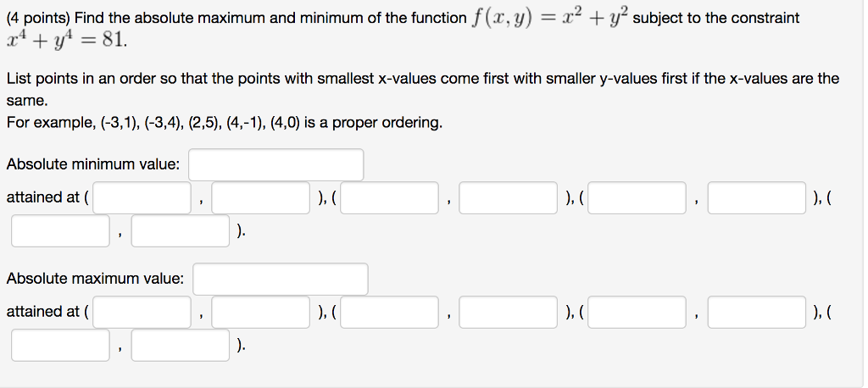The image size is (868, 388).
Task: Click third minimum point x-coordinate box
Action: coord(637,197)
